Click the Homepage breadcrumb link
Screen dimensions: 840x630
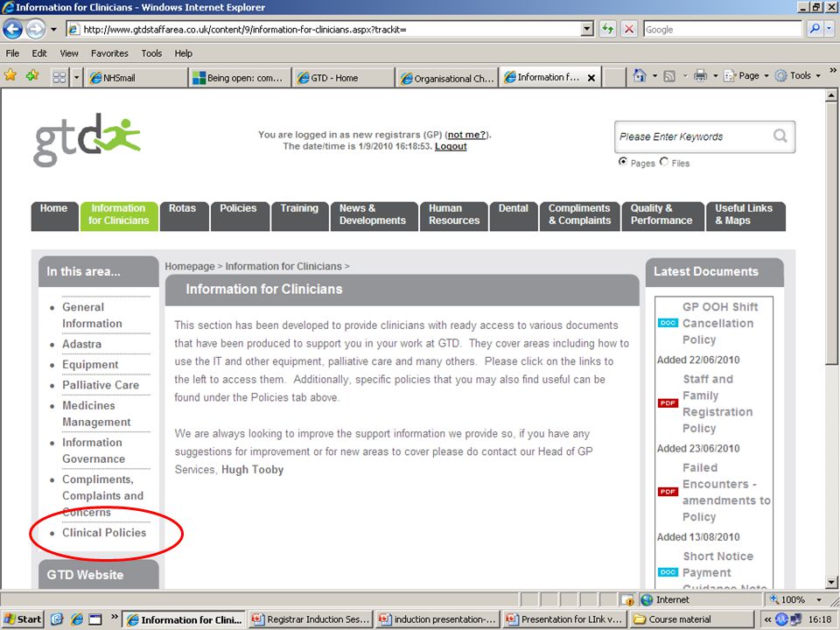click(190, 266)
